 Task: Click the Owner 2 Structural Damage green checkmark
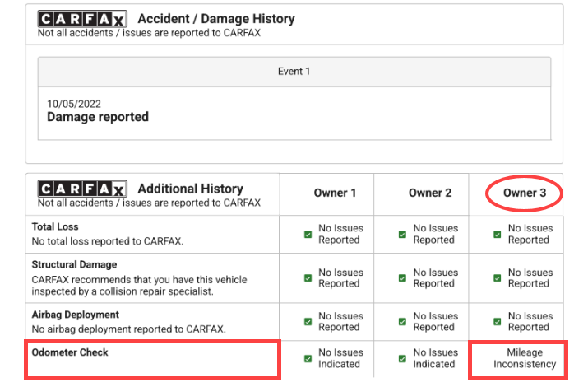(402, 278)
